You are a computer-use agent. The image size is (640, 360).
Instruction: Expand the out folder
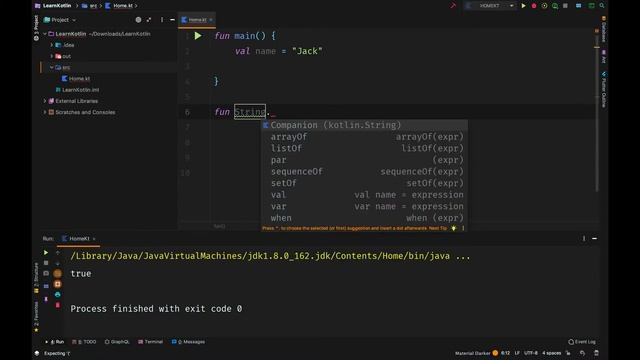click(52, 56)
